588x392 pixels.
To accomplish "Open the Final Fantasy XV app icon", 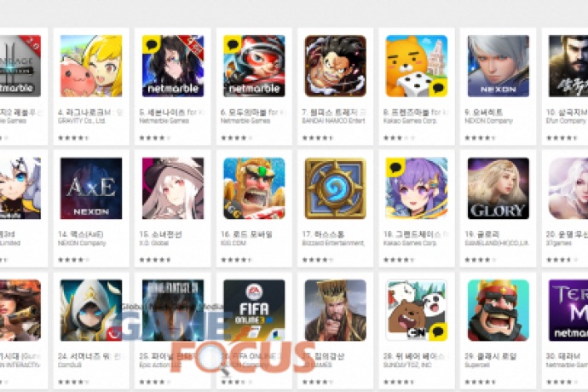I will click(173, 310).
